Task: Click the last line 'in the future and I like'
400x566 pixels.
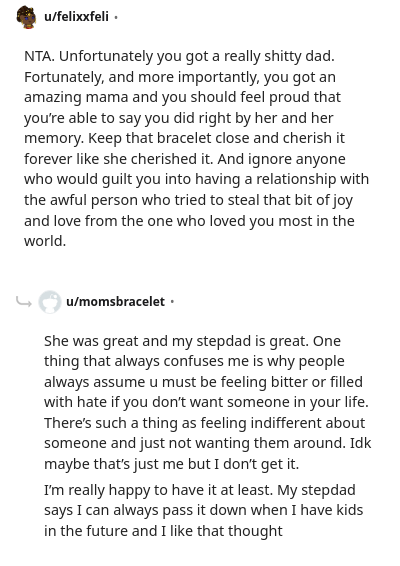Action: [163, 531]
